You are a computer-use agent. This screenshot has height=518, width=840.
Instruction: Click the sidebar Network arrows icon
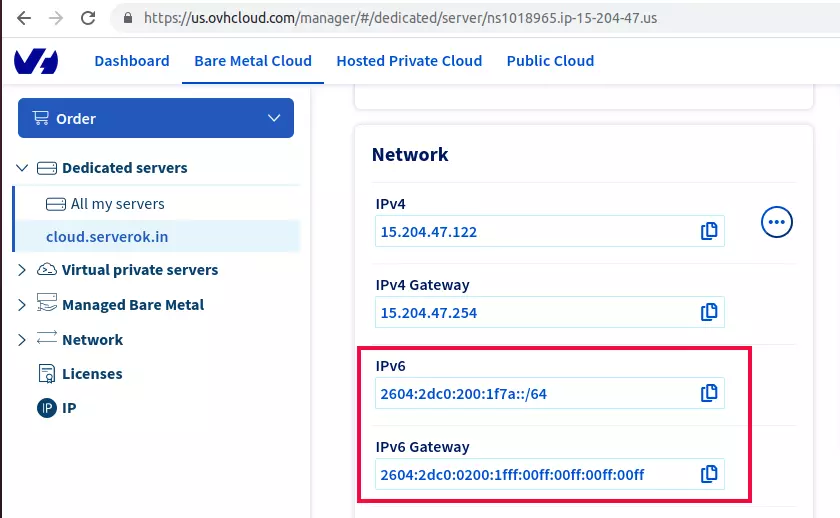pos(47,338)
